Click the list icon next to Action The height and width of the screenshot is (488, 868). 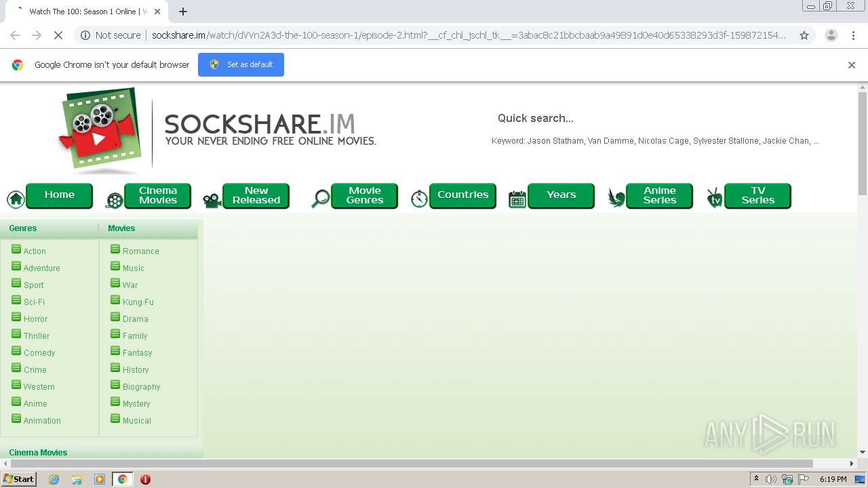pyautogui.click(x=16, y=249)
